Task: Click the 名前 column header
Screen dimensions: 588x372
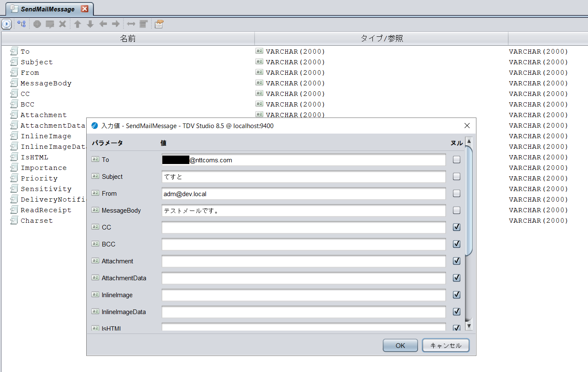Action: [x=128, y=38]
